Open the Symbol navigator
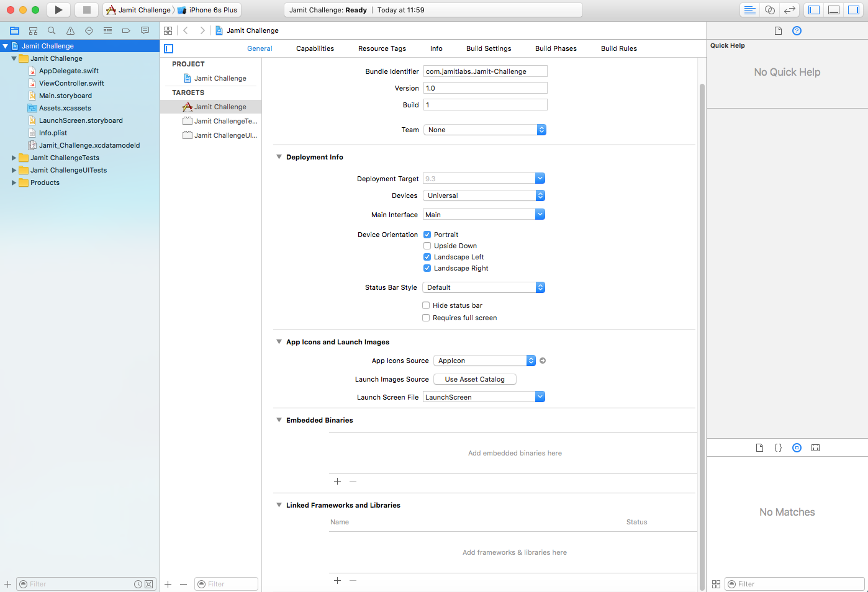The width and height of the screenshot is (868, 592). pos(33,30)
